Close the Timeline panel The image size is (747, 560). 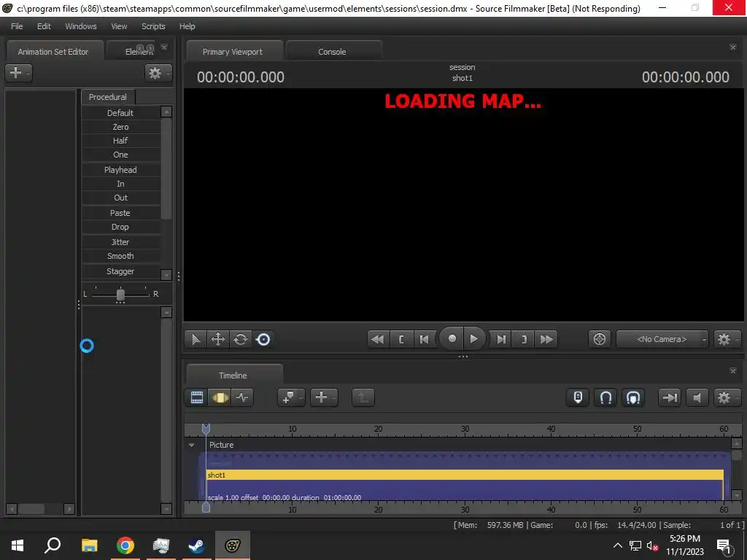[x=732, y=370]
